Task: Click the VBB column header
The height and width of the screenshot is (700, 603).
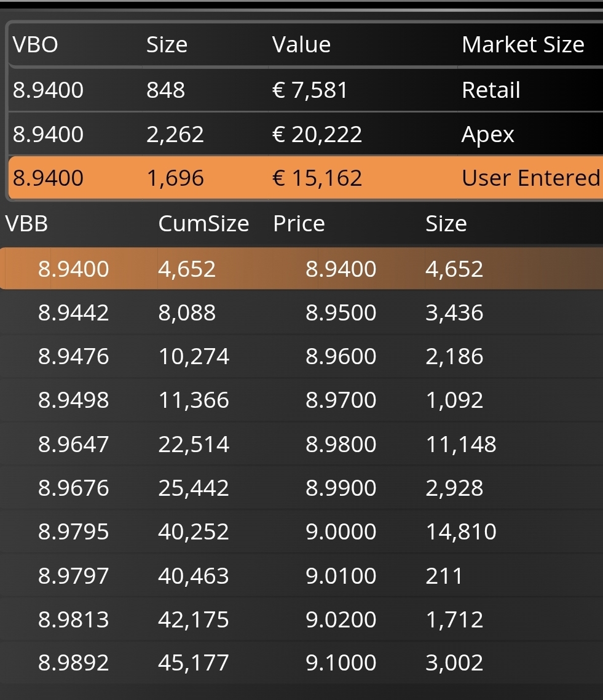Action: pyautogui.click(x=26, y=224)
